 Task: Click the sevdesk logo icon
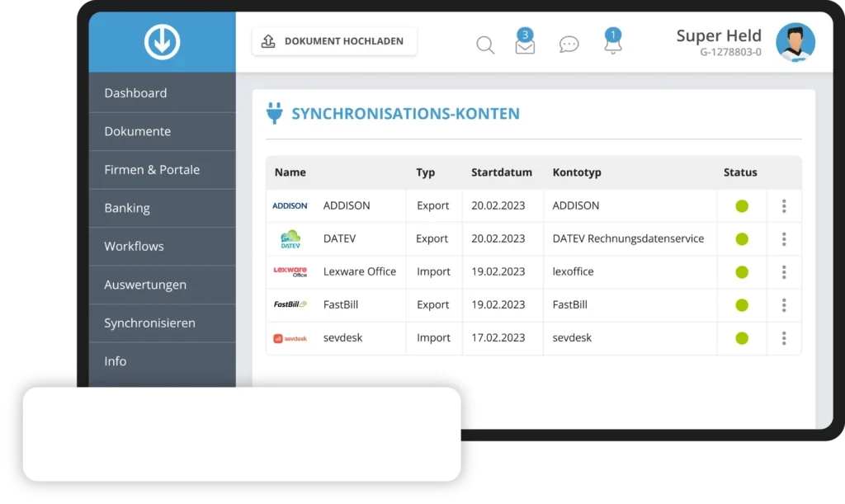pos(290,338)
